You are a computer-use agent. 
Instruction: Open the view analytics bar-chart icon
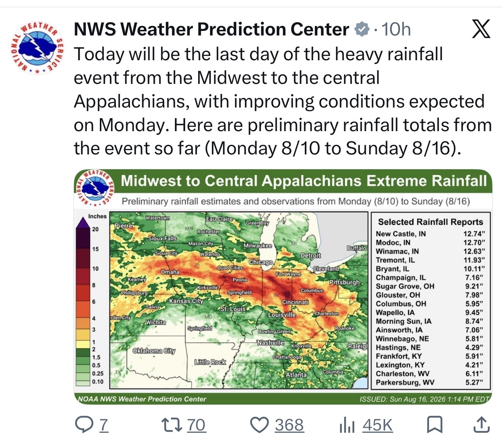pos(347,425)
